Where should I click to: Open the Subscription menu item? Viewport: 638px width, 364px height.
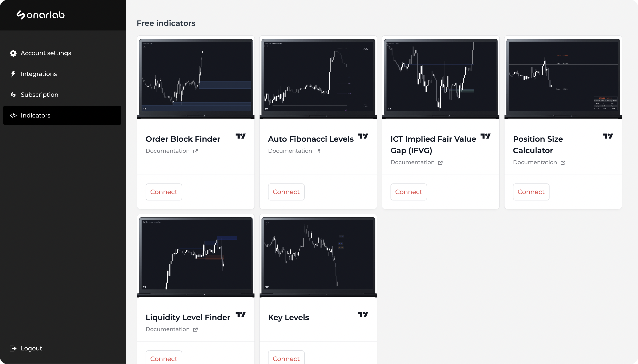coord(39,95)
